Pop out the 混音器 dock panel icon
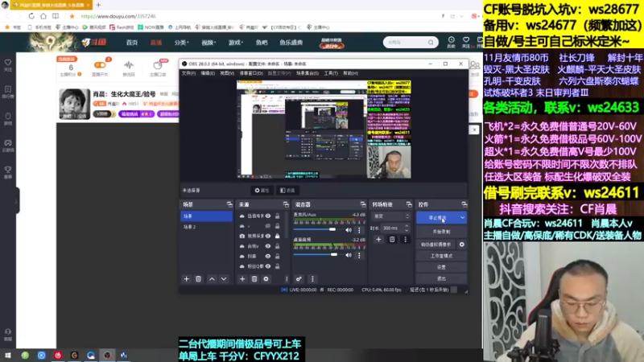 click(x=363, y=204)
